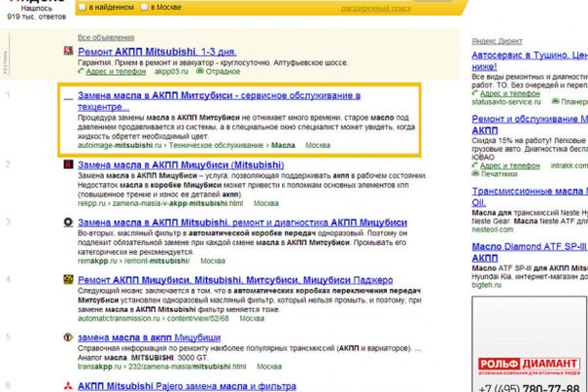Click bigteh.ru URL
Screen dimensions: 588x392
tap(486, 285)
